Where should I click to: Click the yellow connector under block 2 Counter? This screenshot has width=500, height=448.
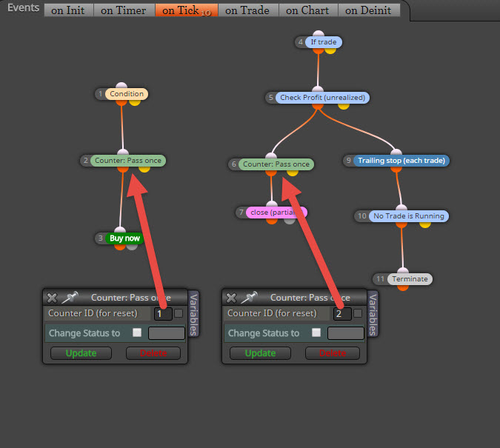(144, 169)
